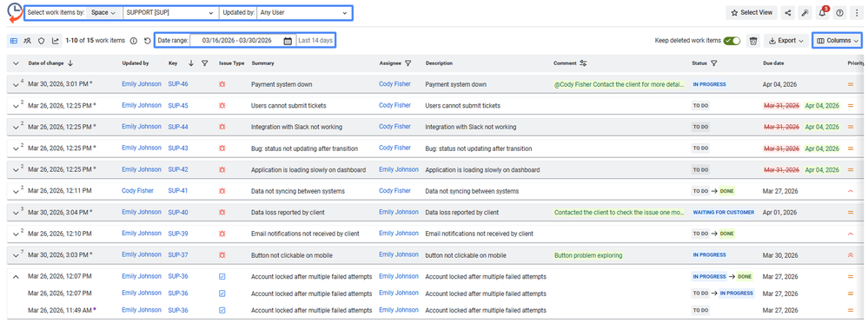Click the info icon beside work items count
868x323 pixels.
click(134, 40)
